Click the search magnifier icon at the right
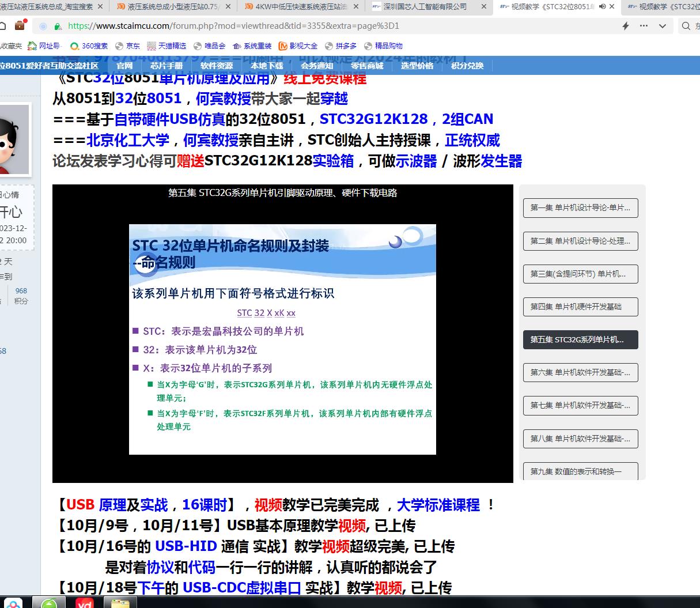The width and height of the screenshot is (700, 608). [686, 26]
